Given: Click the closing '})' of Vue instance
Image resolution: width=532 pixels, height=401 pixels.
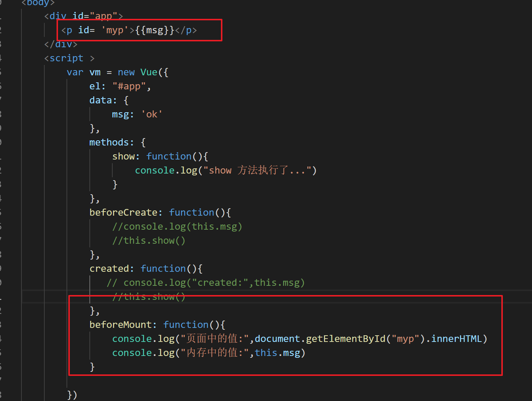Looking at the screenshot, I should (x=72, y=395).
